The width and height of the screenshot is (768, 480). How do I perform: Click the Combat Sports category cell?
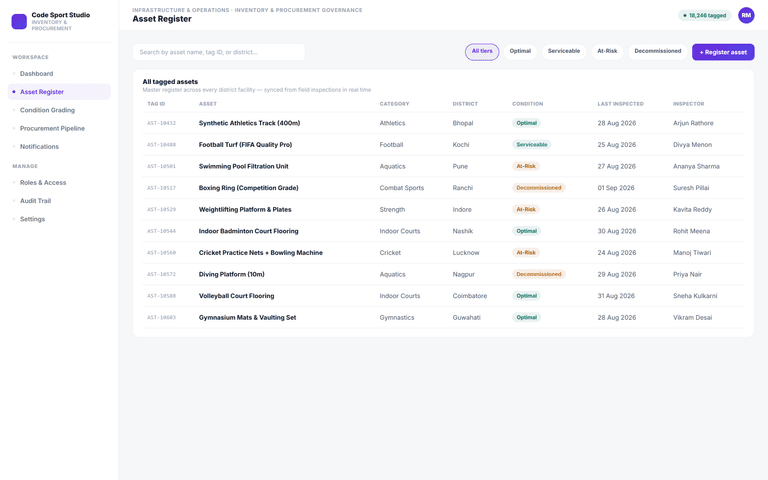coord(402,188)
